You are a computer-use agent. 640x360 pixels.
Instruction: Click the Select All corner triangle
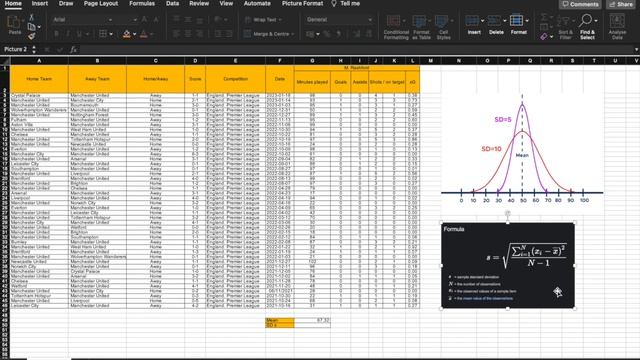(x=5, y=61)
